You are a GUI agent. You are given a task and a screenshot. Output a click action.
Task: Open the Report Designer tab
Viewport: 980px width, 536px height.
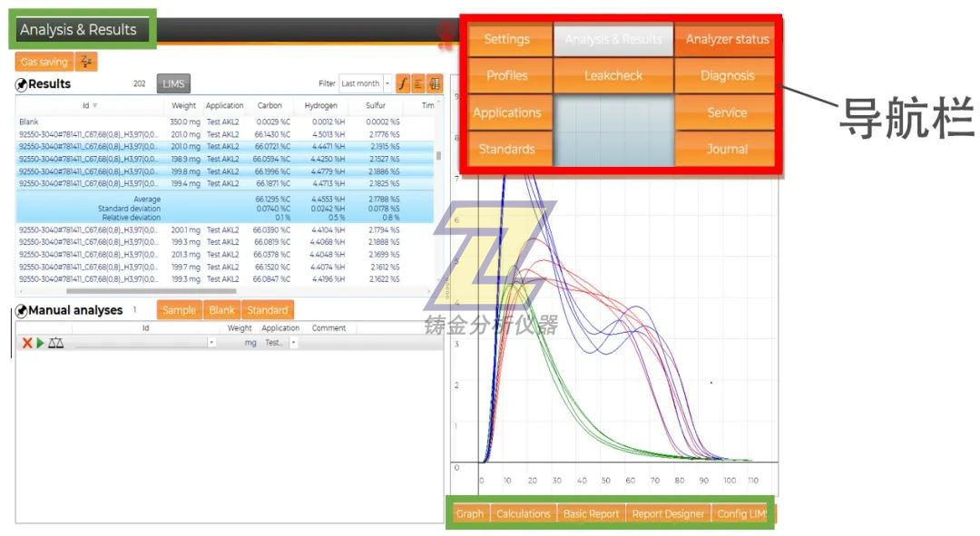(667, 513)
